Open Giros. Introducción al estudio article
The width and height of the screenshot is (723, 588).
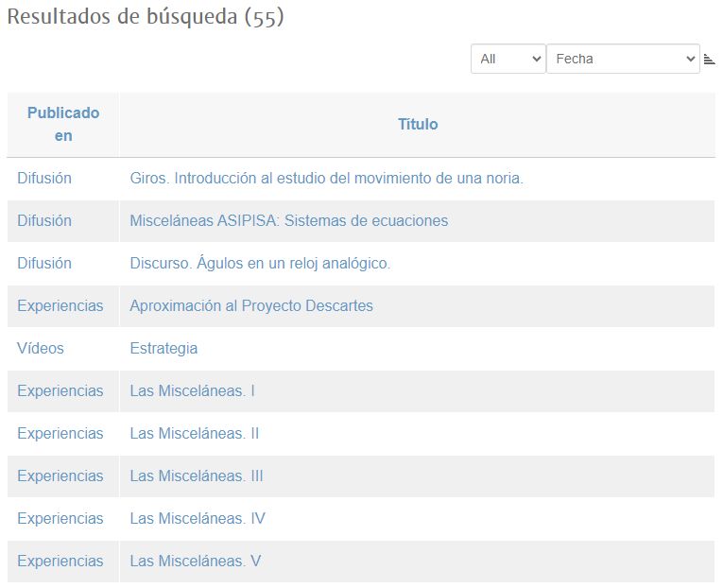326,179
